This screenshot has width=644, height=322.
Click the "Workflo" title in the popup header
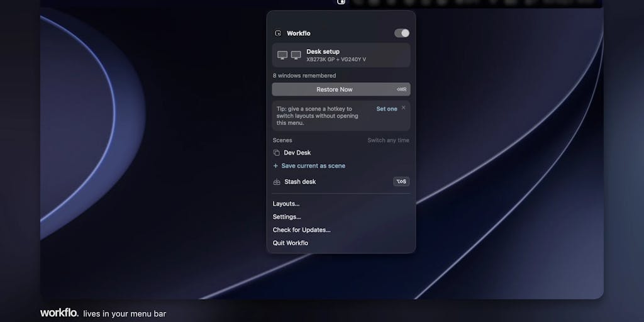pos(299,33)
